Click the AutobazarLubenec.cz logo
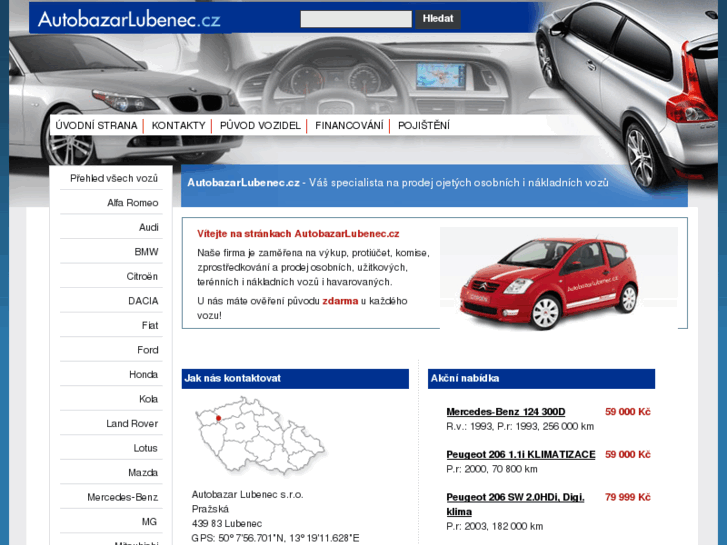The image size is (727, 545). click(129, 19)
